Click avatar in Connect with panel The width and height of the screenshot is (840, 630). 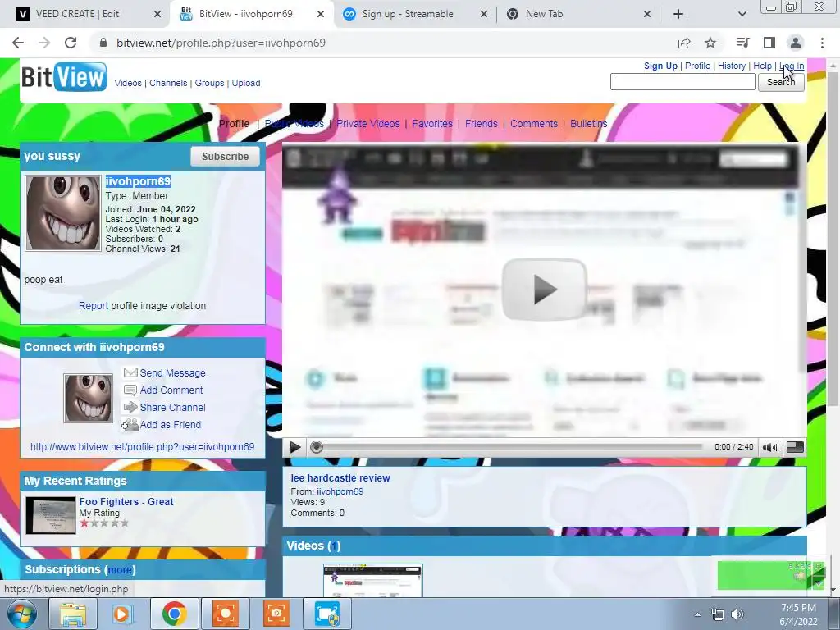89,398
